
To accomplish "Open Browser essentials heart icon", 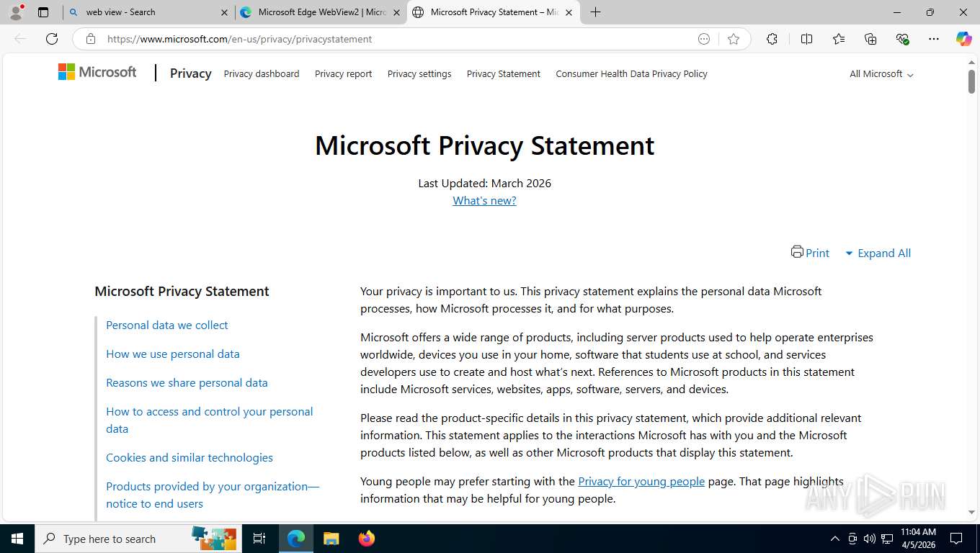I will click(x=902, y=39).
